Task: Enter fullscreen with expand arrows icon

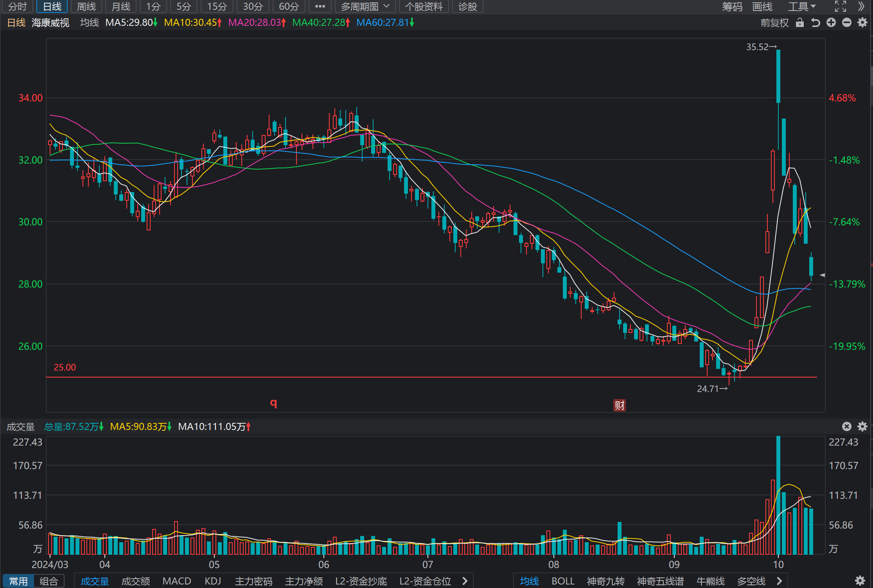Action: [x=841, y=7]
